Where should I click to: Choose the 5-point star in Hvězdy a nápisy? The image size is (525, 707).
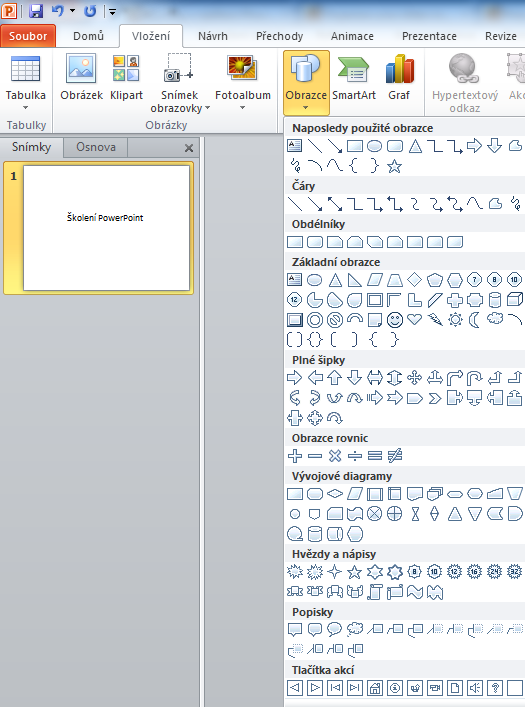coord(355,572)
